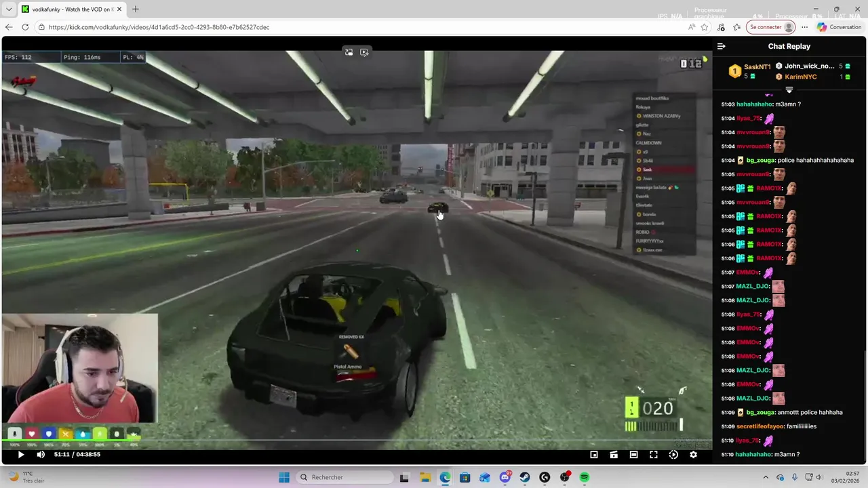Open browser Settings and more menu
Viewport: 868px width, 488px height.
coord(804,27)
